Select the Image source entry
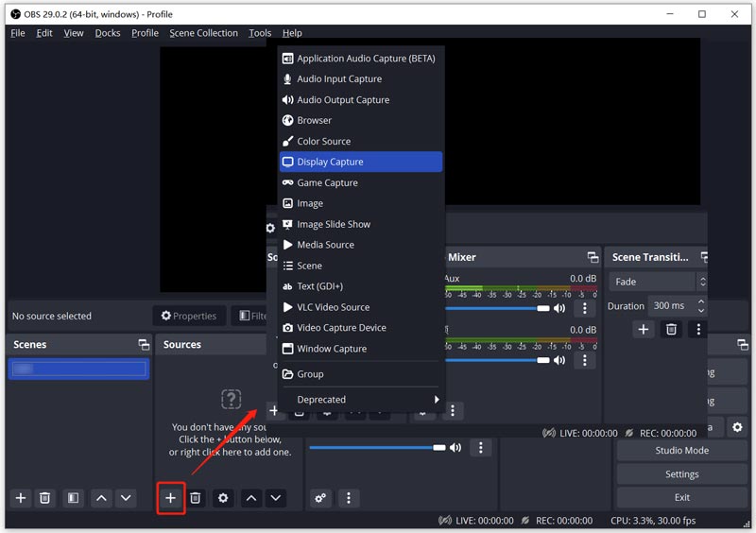Image resolution: width=756 pixels, height=533 pixels. point(361,203)
